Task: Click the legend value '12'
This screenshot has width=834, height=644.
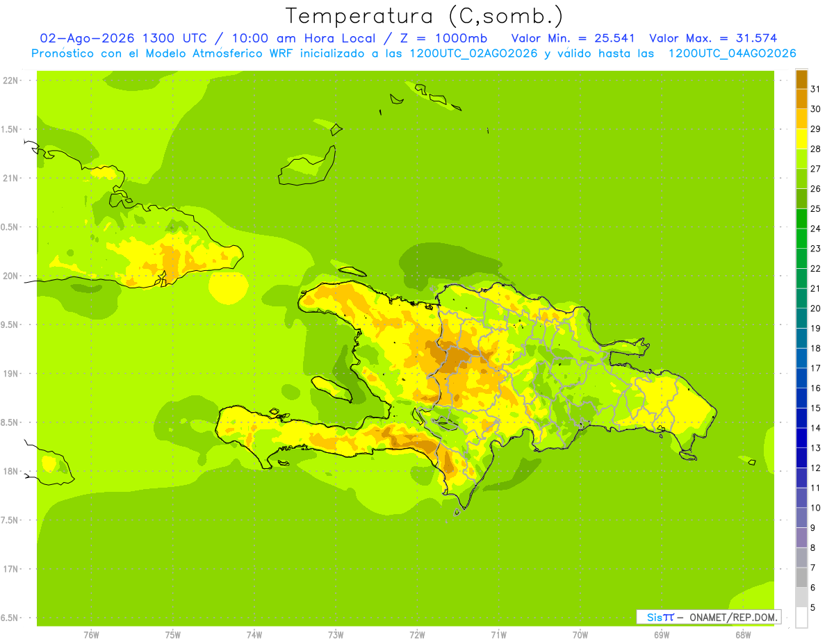Action: 815,468
